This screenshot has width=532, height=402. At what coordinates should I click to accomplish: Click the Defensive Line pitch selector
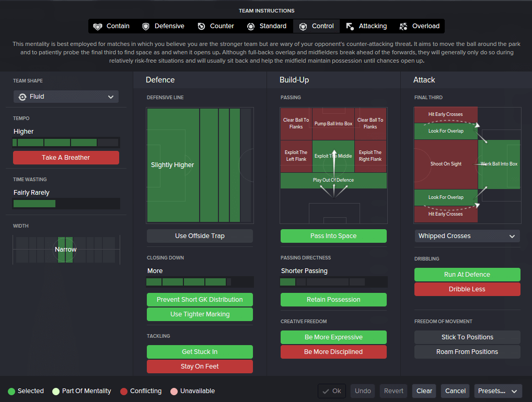pos(200,165)
